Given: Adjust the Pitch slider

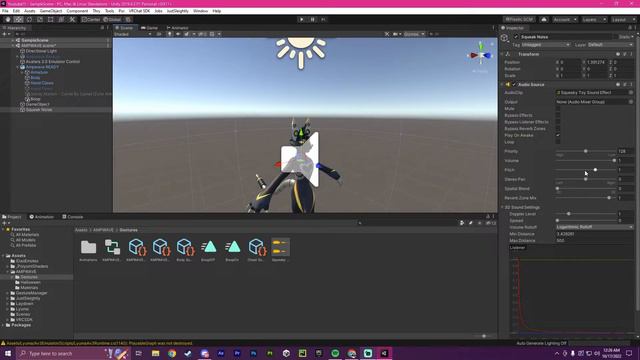Looking at the screenshot, I should 586,170.
